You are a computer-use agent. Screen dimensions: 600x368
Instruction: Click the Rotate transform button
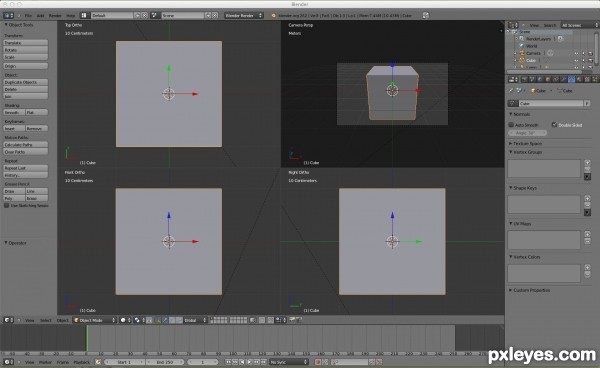click(26, 50)
